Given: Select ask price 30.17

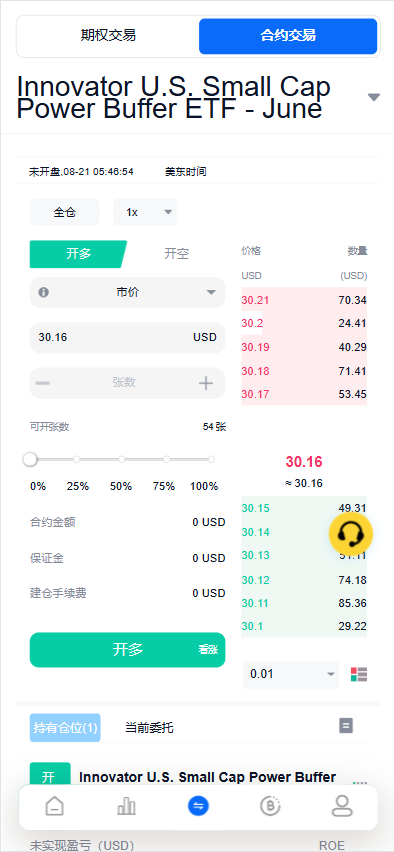Looking at the screenshot, I should click(x=255, y=394).
